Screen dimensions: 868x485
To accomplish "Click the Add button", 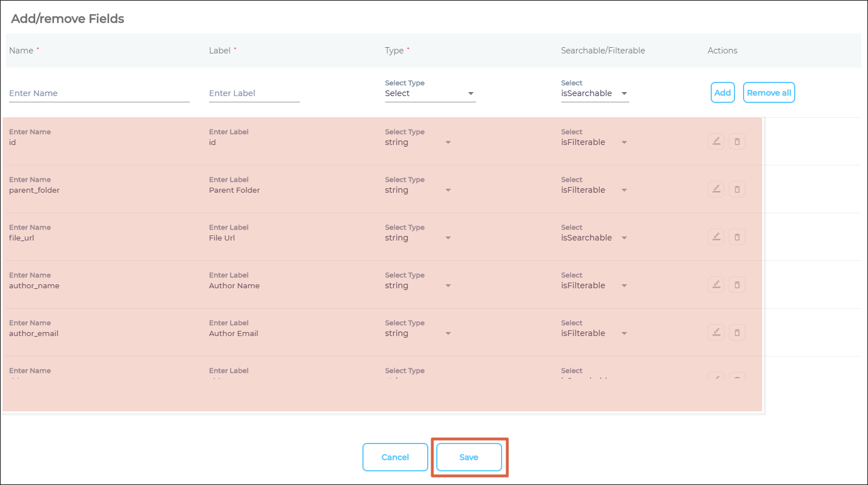I will tap(723, 93).
